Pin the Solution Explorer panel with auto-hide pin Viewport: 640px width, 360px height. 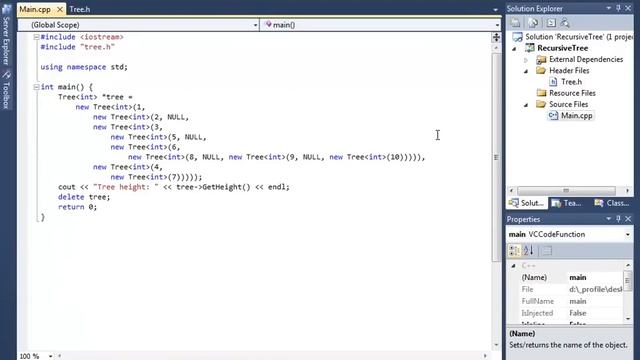pos(618,8)
